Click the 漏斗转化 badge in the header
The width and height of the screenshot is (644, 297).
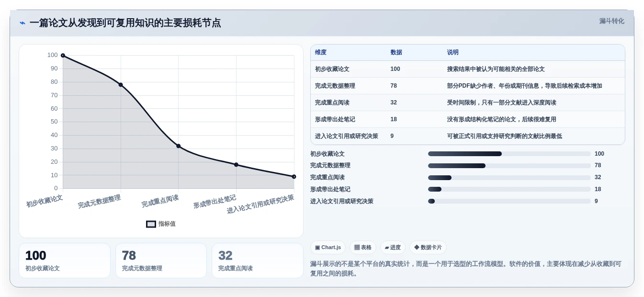coord(611,21)
